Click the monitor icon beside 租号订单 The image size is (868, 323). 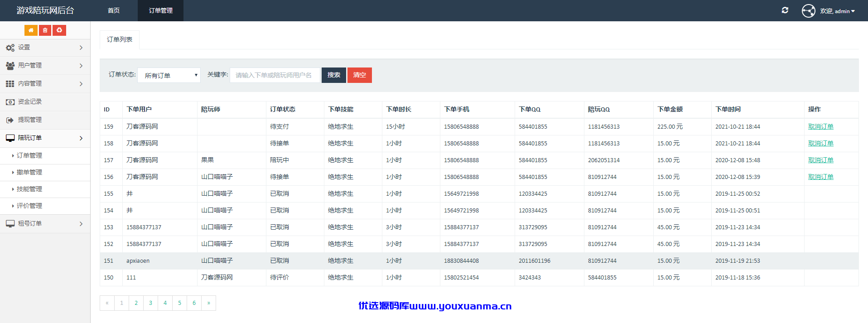[10, 224]
